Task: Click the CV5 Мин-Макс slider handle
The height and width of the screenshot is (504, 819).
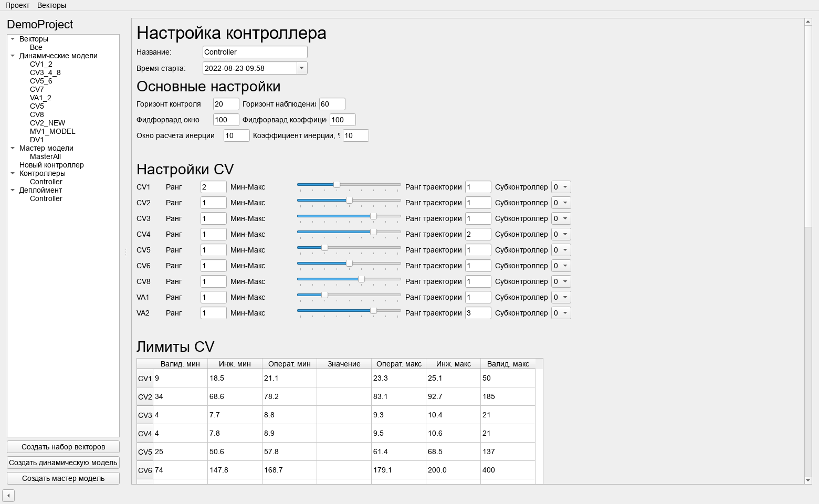Action: (324, 248)
